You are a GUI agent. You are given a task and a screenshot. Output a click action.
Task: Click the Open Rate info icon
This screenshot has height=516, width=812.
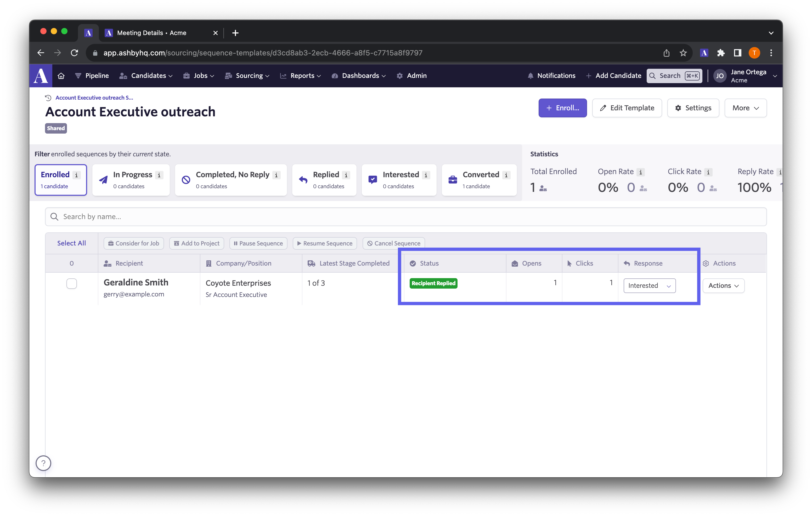[x=640, y=172]
